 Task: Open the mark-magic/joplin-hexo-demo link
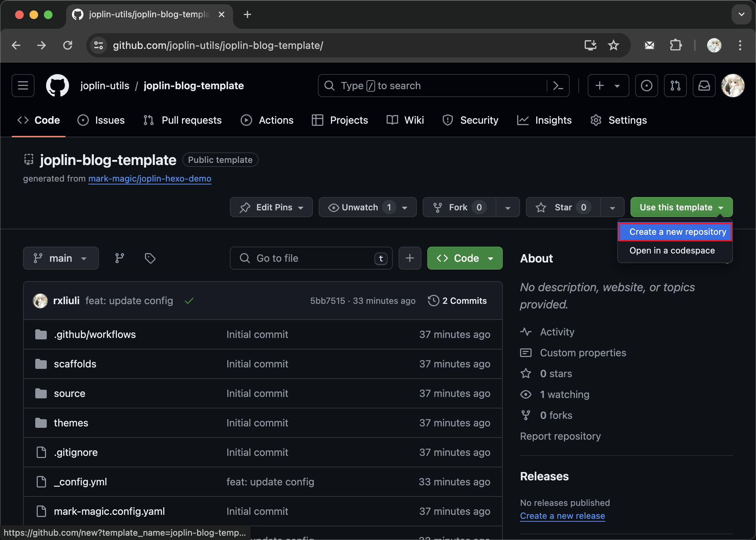(x=150, y=179)
